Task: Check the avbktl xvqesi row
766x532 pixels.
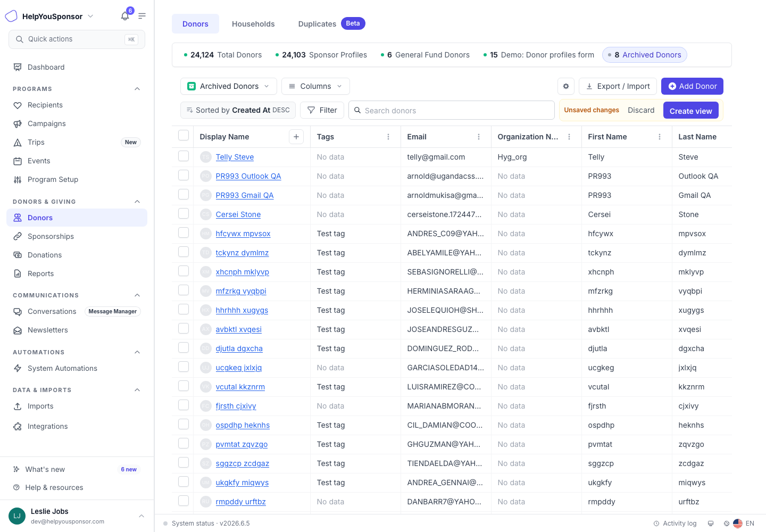Action: click(x=184, y=328)
